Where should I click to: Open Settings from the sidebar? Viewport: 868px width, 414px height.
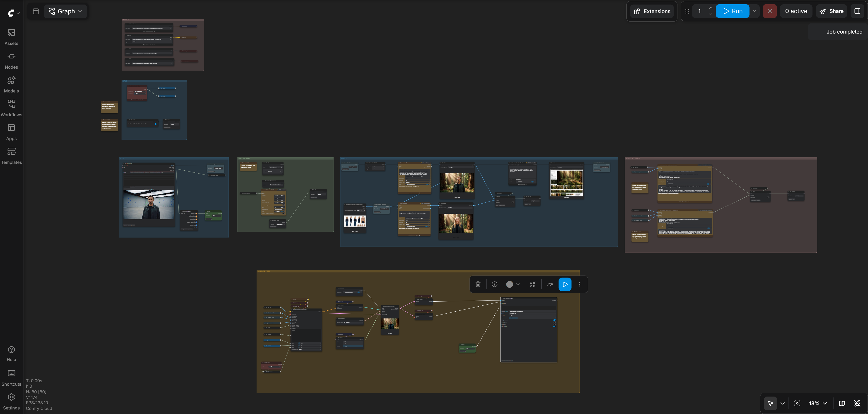[x=12, y=402]
